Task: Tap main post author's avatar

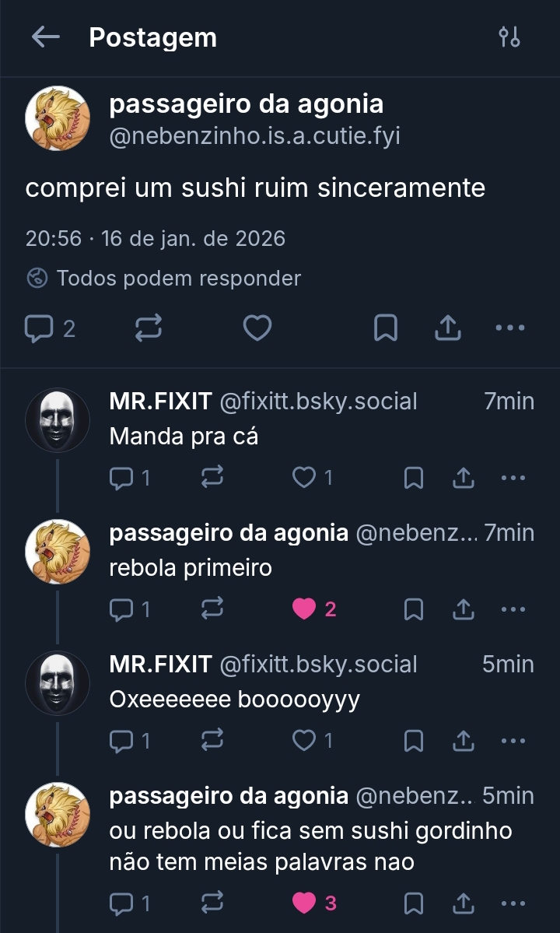Action: [58, 119]
